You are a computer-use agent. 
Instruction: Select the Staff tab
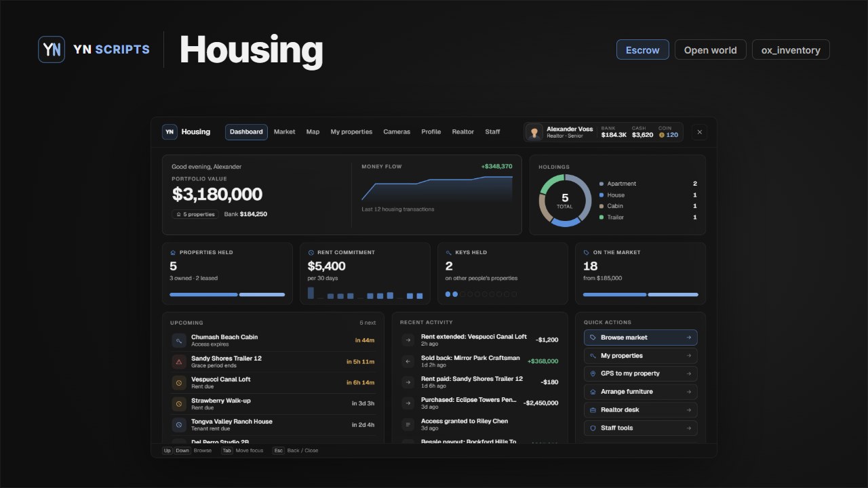(492, 132)
